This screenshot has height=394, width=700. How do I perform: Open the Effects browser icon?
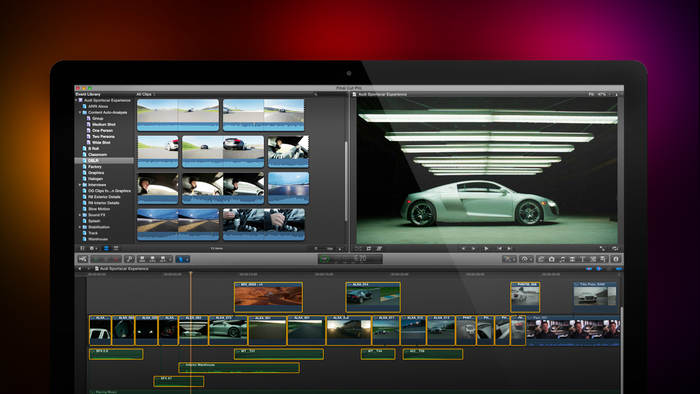click(x=541, y=259)
